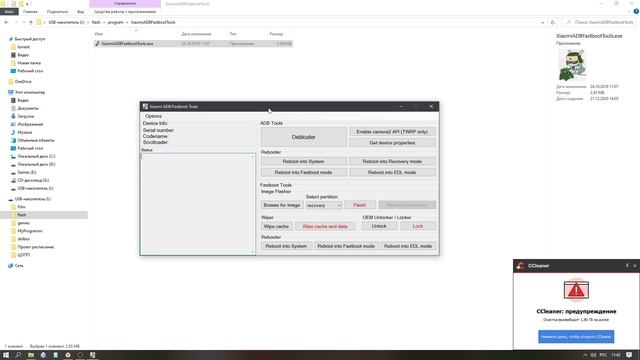Click the red Wipe cache and data button
640x360 pixels.
pyautogui.click(x=325, y=226)
